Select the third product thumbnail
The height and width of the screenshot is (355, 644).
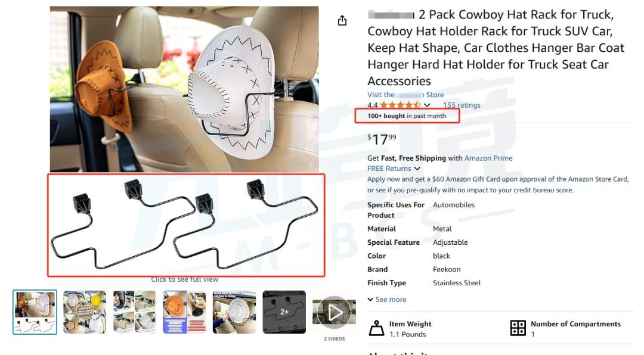click(x=134, y=312)
